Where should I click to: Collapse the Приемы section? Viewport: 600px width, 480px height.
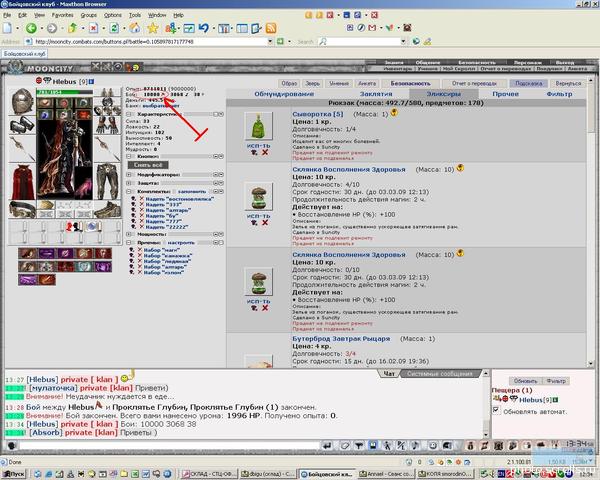[129, 243]
